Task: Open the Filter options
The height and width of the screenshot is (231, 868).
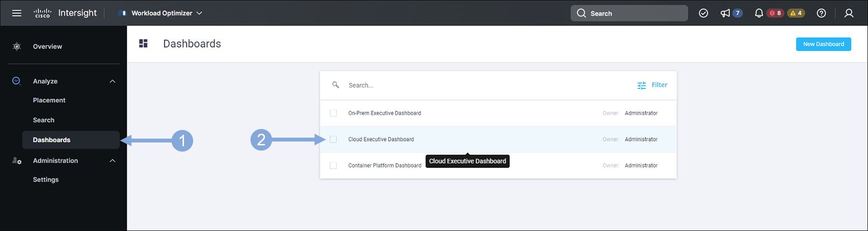Action: click(x=652, y=85)
